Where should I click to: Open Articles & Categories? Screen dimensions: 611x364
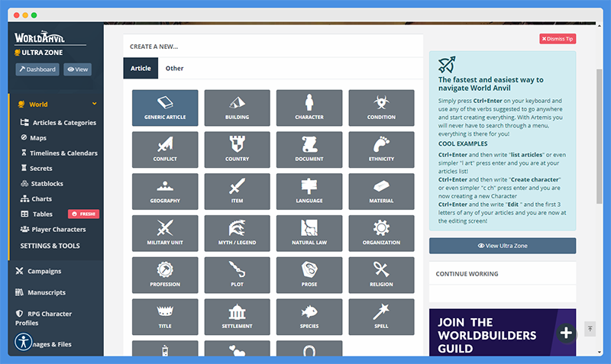coord(58,123)
